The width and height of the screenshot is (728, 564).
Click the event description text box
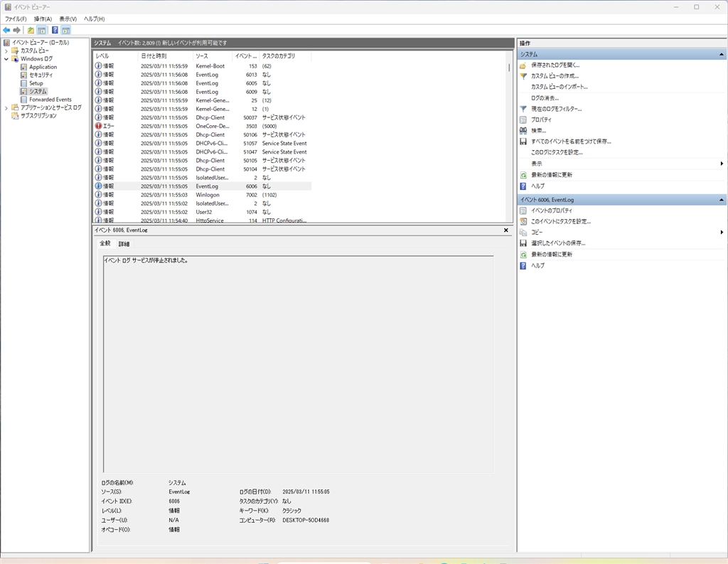tap(298, 363)
